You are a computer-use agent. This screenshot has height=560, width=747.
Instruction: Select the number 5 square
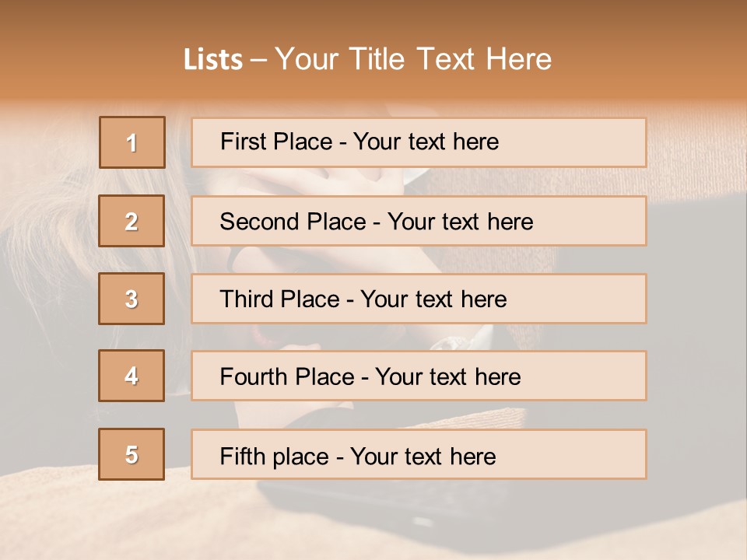pyautogui.click(x=132, y=454)
